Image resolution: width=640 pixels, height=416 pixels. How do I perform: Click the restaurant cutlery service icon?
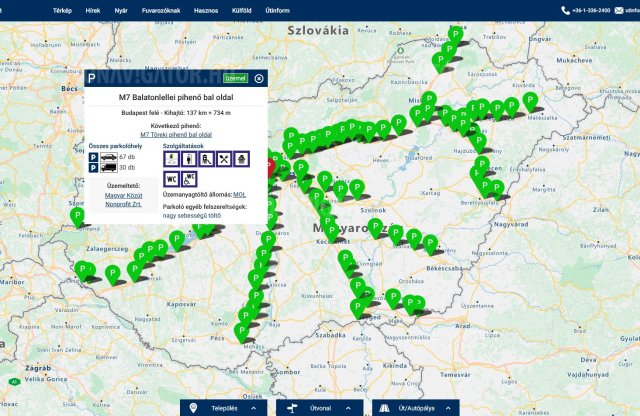(x=223, y=158)
